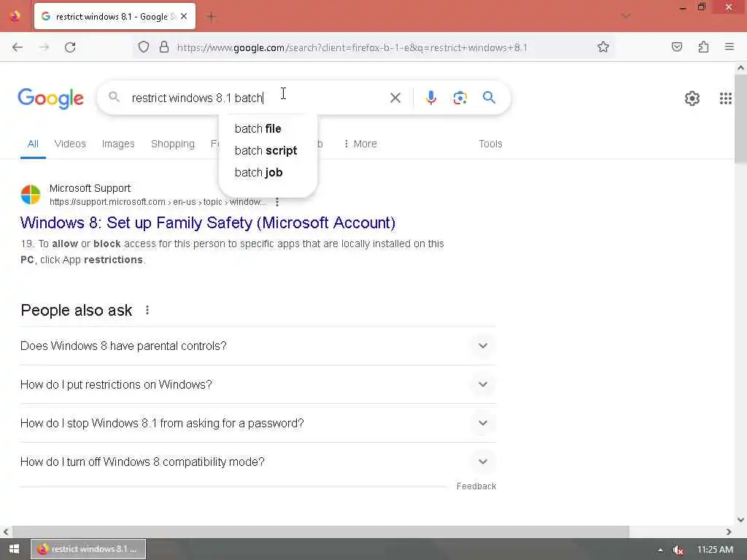Open the tracking protection shield icon

pyautogui.click(x=144, y=47)
